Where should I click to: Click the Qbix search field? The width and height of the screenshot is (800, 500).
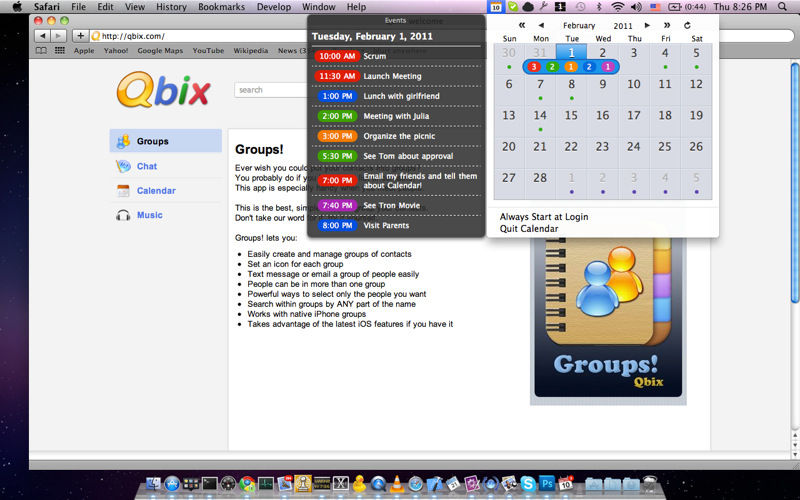(271, 90)
